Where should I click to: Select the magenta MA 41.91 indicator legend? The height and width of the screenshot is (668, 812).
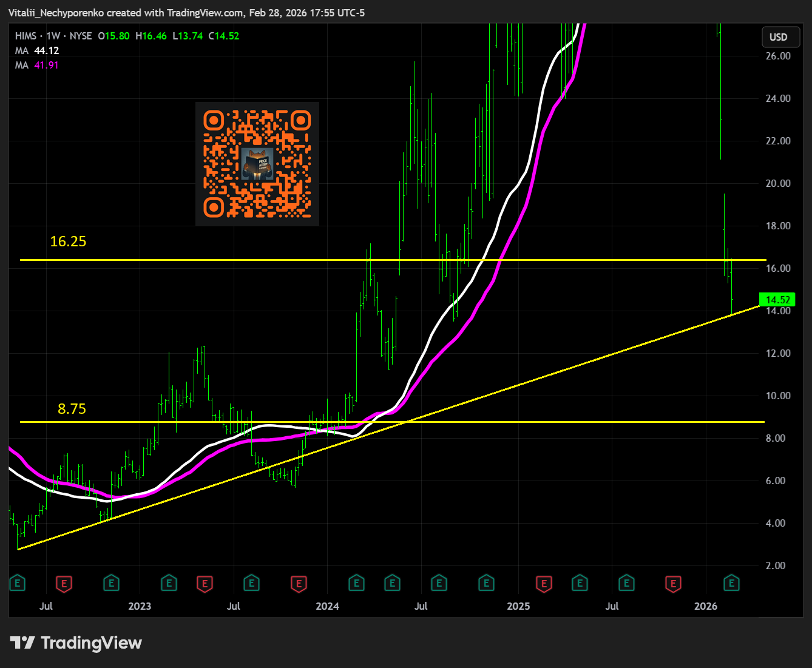(37, 65)
